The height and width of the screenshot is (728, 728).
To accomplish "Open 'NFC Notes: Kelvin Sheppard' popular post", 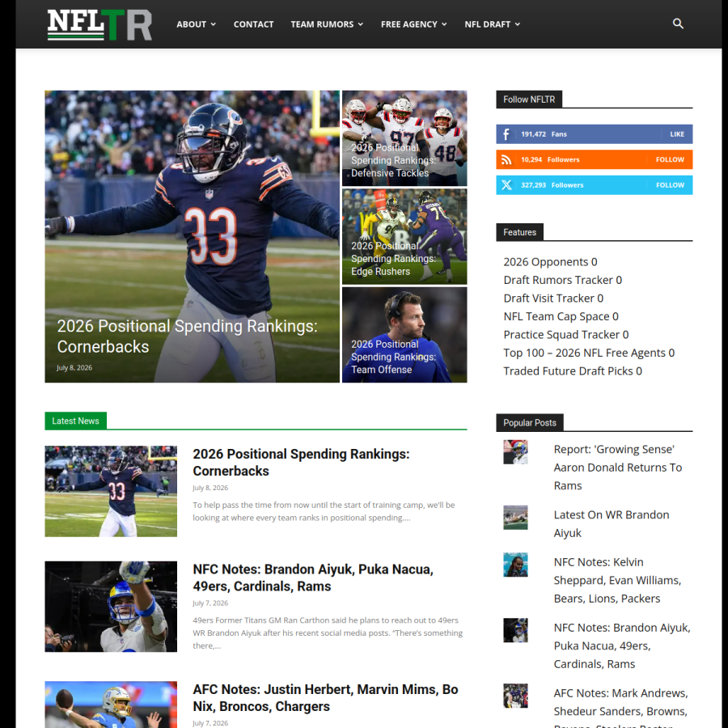I will point(617,580).
